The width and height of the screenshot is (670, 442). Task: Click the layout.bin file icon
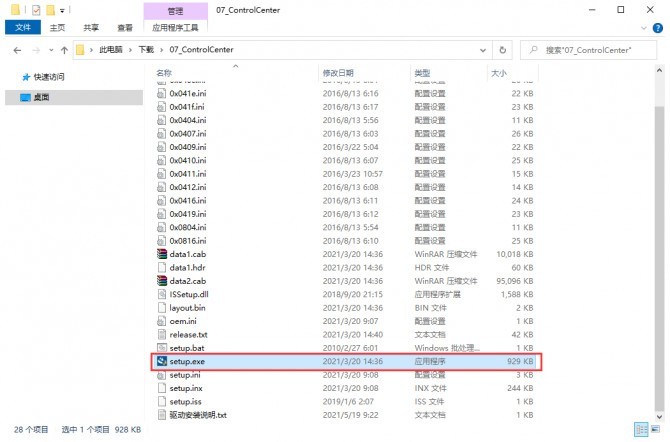coord(162,308)
